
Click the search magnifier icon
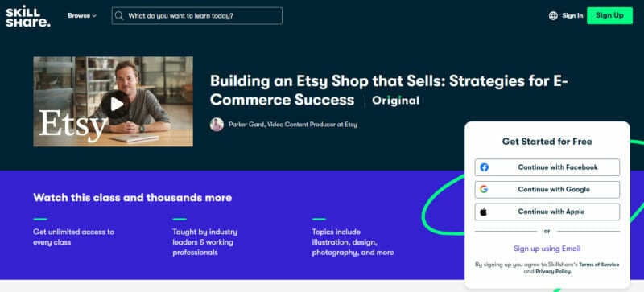point(119,15)
